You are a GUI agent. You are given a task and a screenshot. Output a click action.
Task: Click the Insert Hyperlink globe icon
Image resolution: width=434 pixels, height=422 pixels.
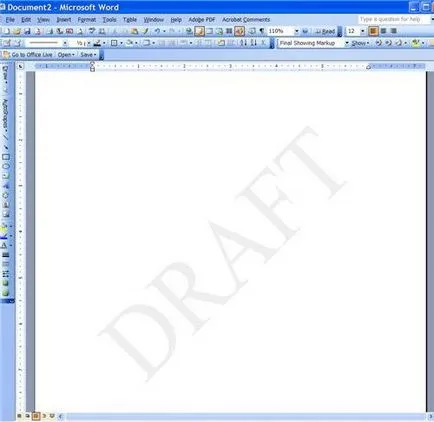[189, 31]
